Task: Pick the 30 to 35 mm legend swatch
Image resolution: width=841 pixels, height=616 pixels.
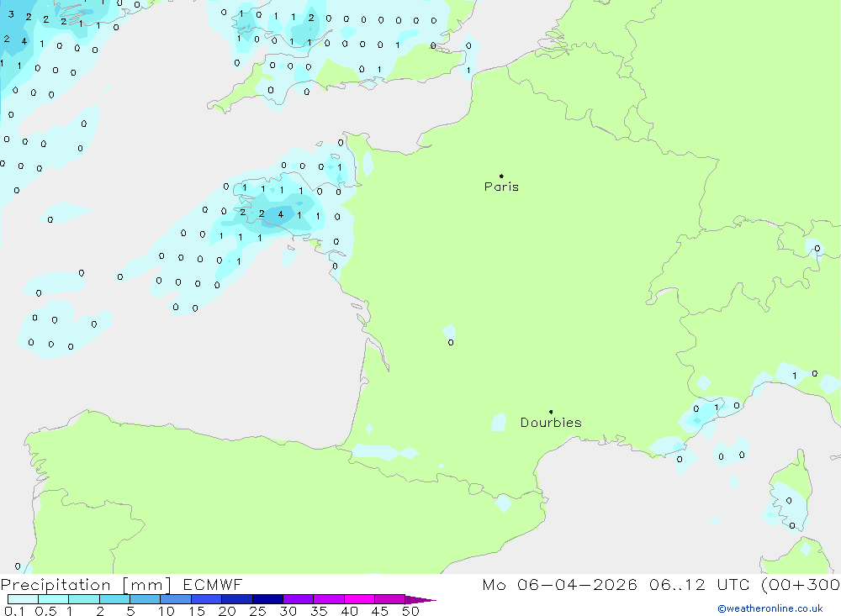Action: click(299, 599)
